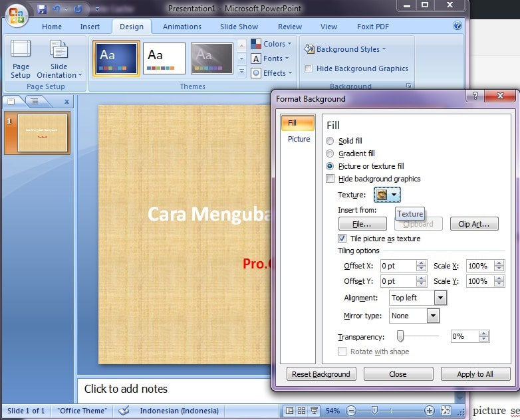Select Picture category in Format Background
The width and height of the screenshot is (520, 420).
coord(299,139)
